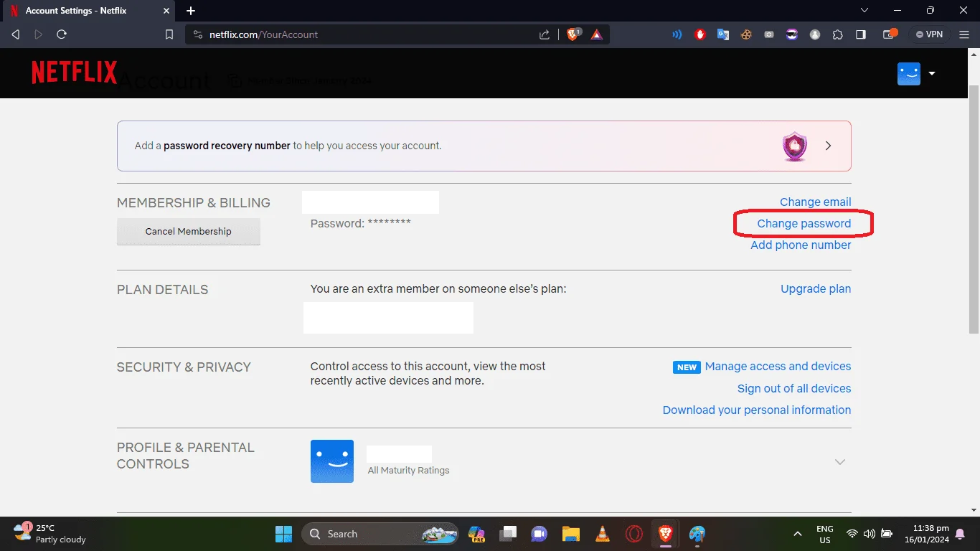Click the All Maturity Ratings text
The width and height of the screenshot is (980, 551).
pyautogui.click(x=408, y=471)
